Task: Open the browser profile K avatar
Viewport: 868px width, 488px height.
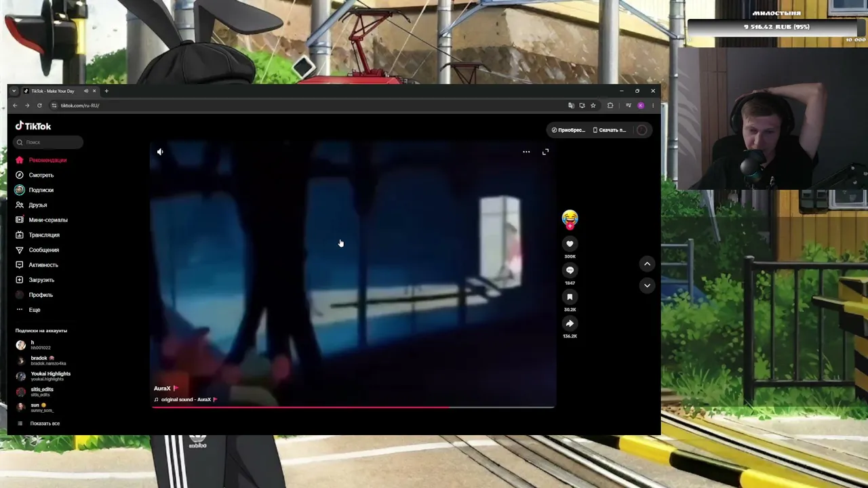Action: coord(641,106)
